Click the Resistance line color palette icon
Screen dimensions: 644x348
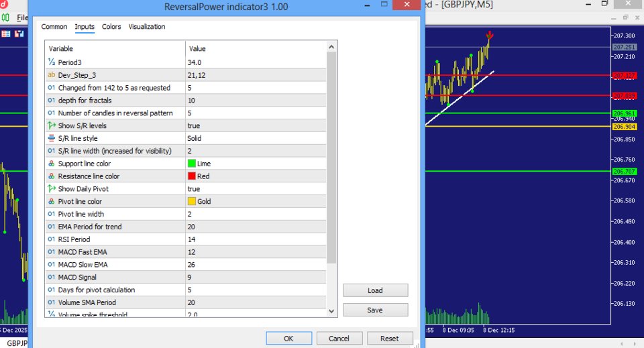pos(52,176)
